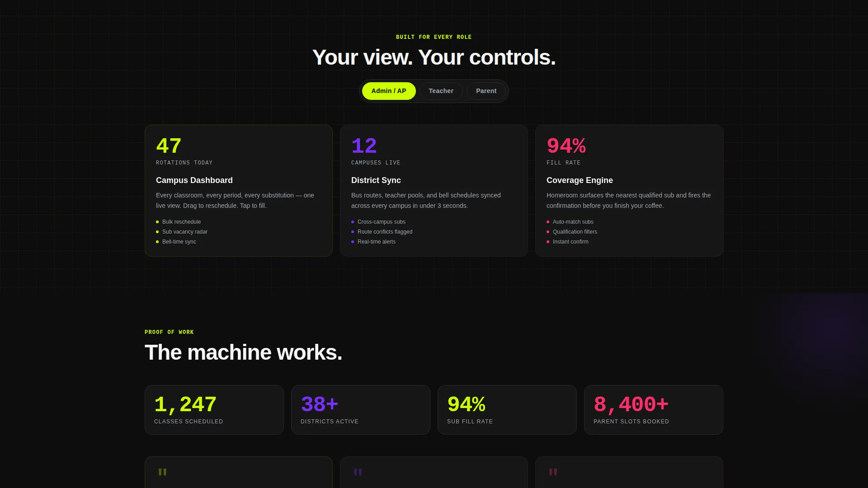Click the purple quote mark icon
Viewport: 868px width, 488px height.
point(358,473)
